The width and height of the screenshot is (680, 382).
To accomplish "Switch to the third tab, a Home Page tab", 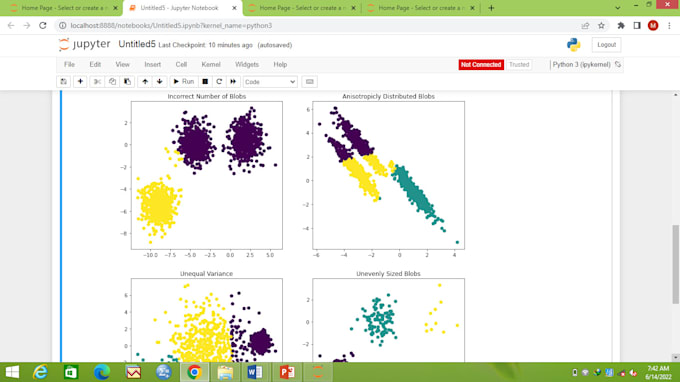I will point(301,8).
